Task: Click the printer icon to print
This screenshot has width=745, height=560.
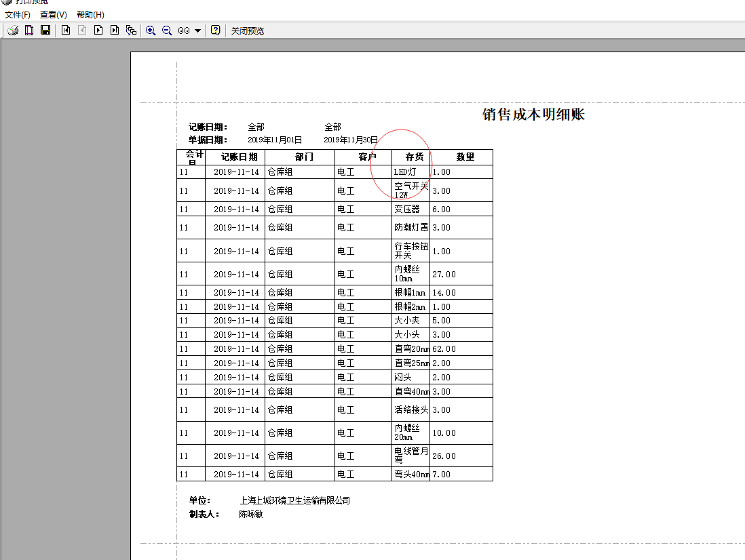Action: pyautogui.click(x=13, y=31)
